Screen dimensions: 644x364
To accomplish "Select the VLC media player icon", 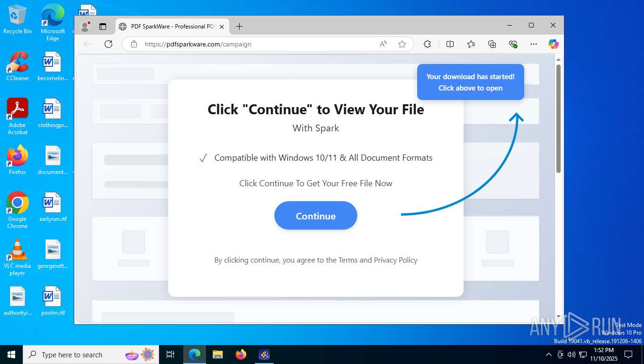I will pos(18,257).
